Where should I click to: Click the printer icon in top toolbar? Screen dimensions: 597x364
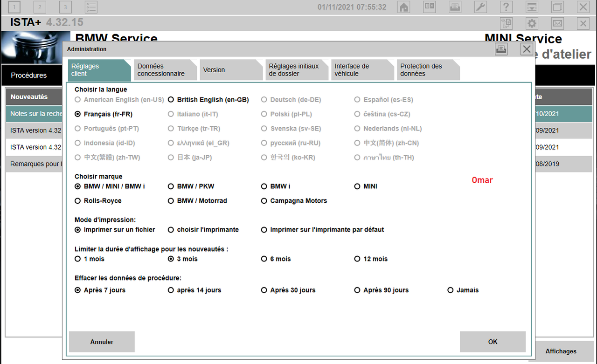(455, 7)
